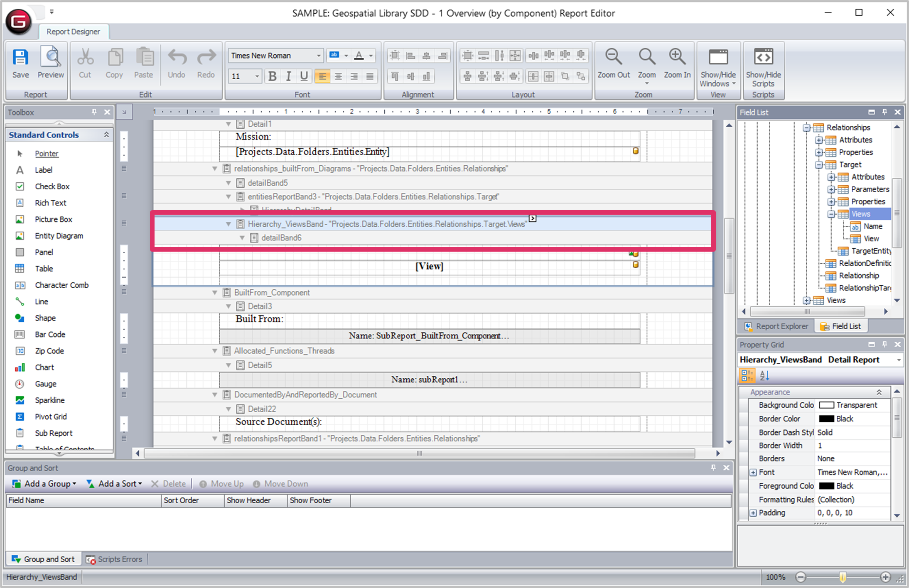This screenshot has width=909, height=588.
Task: Select the Pivot Grid toolbox control
Action: coord(50,416)
